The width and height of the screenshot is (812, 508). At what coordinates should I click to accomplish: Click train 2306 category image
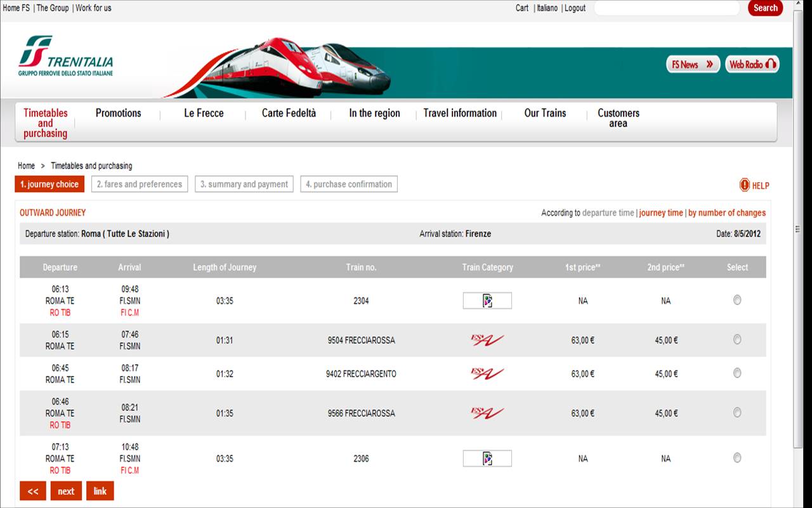pyautogui.click(x=487, y=459)
